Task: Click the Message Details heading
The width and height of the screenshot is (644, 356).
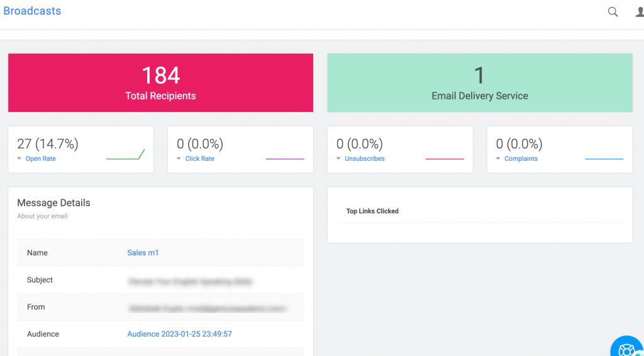Action: pyautogui.click(x=54, y=203)
